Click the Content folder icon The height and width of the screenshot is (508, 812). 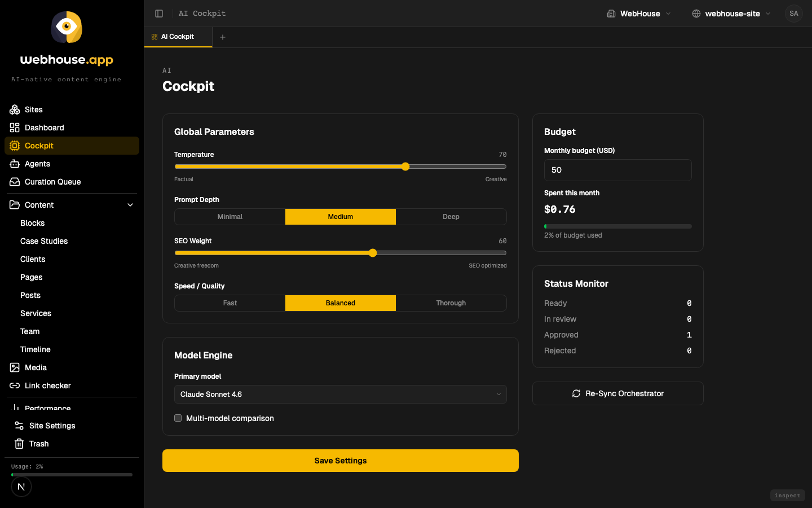pyautogui.click(x=15, y=205)
